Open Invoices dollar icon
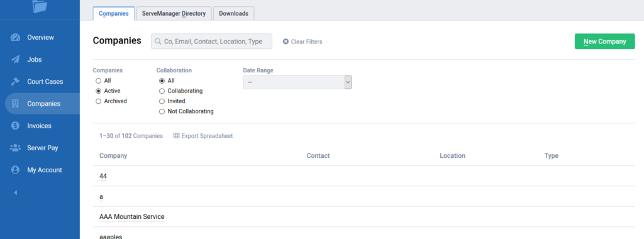This screenshot has height=239, width=644. click(x=15, y=126)
